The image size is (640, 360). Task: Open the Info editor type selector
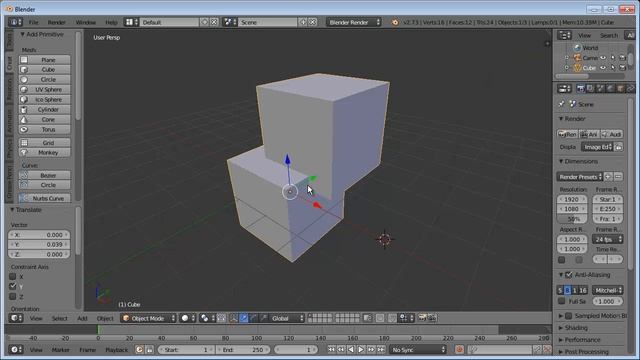[x=16, y=22]
